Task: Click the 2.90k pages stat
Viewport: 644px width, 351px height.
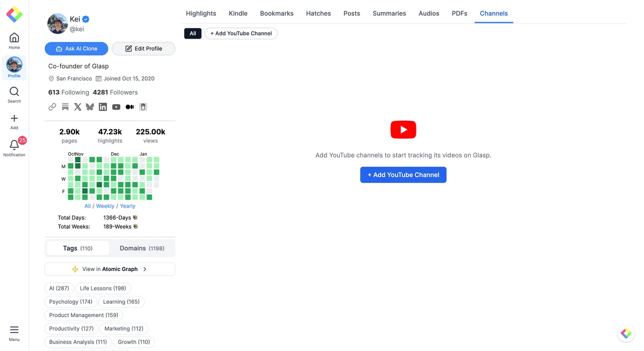Action: [69, 136]
